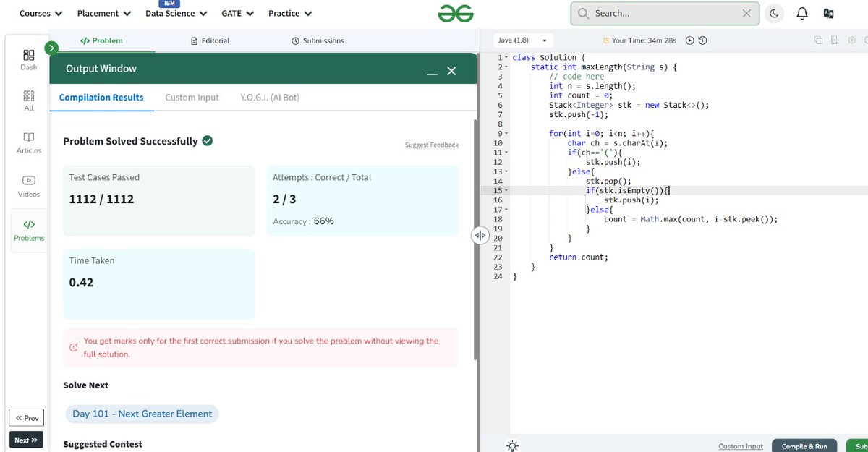Clear search with X icon
The height and width of the screenshot is (452, 868).
tap(746, 13)
